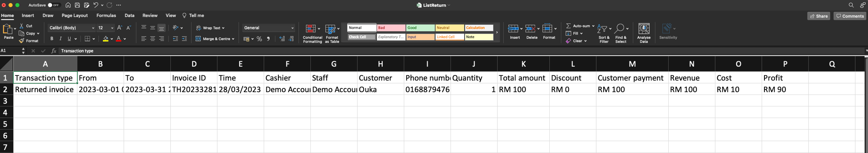868x153 pixels.
Task: Expand the font name dropdown
Action: point(93,28)
